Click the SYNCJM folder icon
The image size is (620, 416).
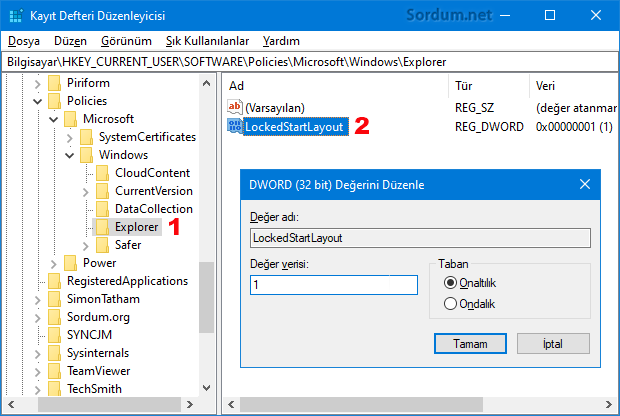tap(55, 335)
